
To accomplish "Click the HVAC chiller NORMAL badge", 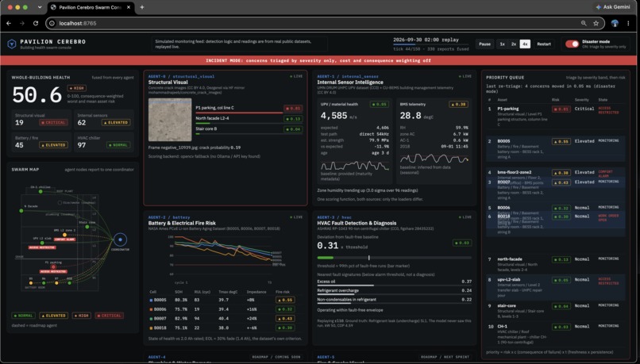I will (118, 144).
